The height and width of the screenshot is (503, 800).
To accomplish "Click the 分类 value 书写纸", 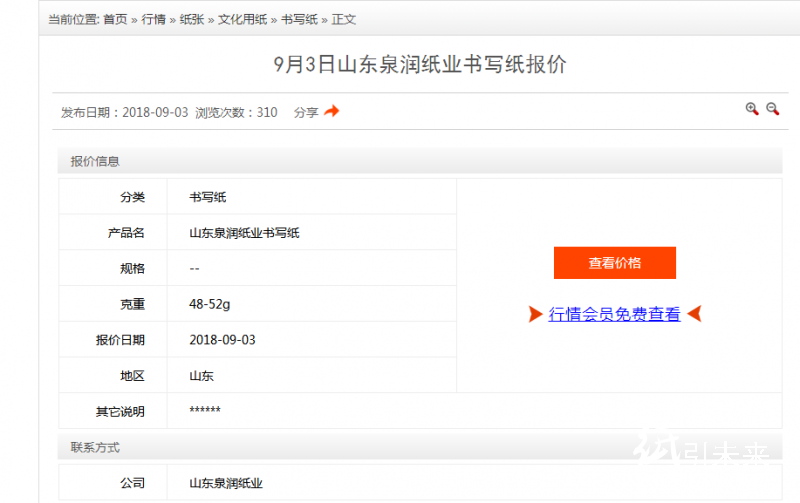I will pos(208,197).
